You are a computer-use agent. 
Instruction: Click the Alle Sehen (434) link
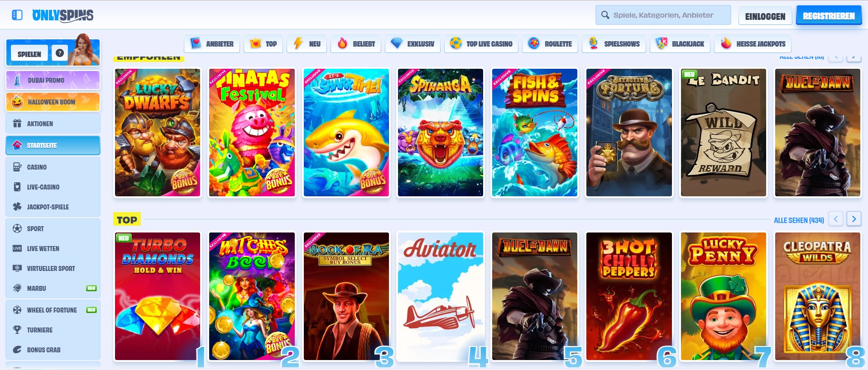(x=798, y=220)
